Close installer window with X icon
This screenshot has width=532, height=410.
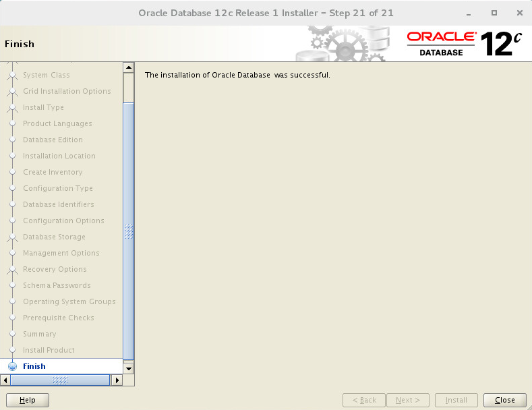tap(519, 13)
